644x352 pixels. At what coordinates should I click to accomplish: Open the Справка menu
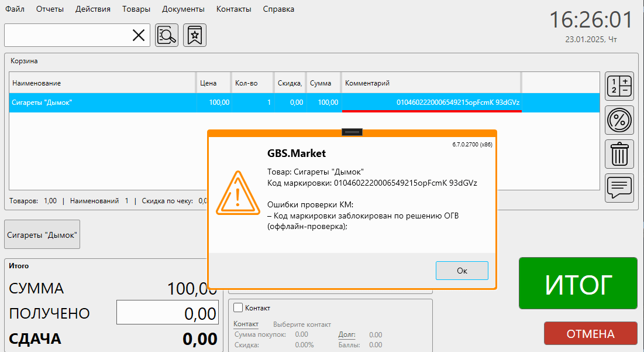click(278, 9)
